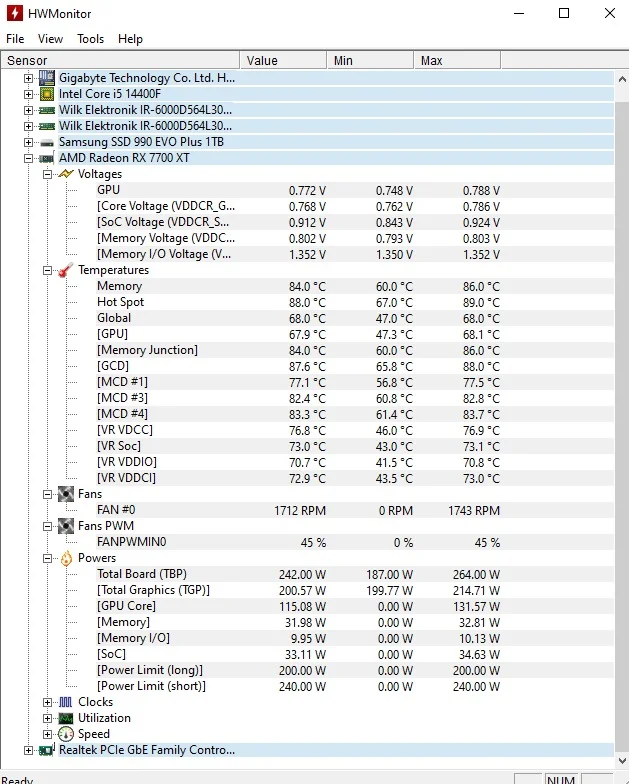Expand the Clocks group
Viewport: 629px width, 784px height.
tap(48, 702)
